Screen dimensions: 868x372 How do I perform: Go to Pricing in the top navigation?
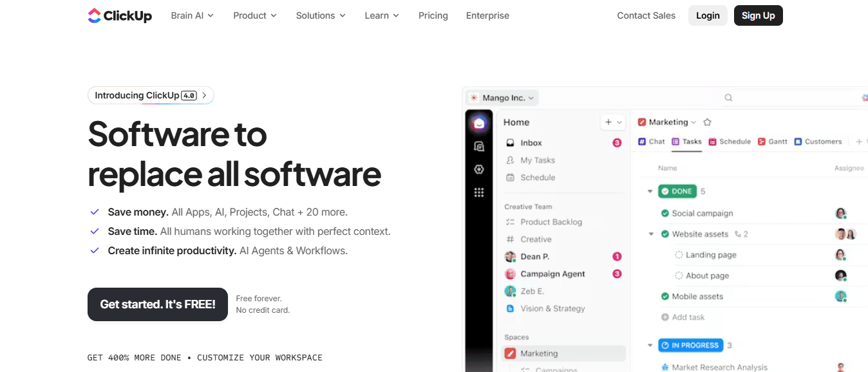coord(433,15)
